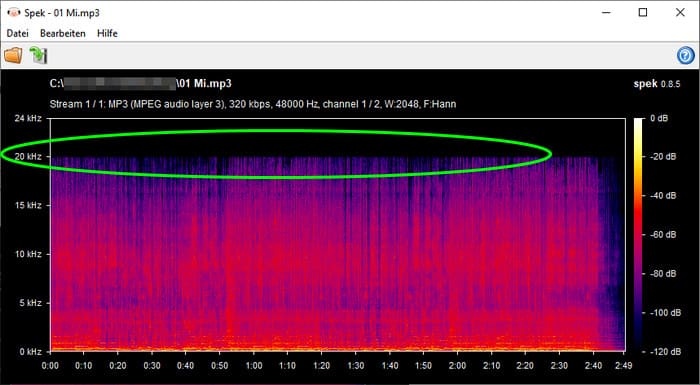Click the 1:30 time axis label
Image resolution: width=700 pixels, height=385 pixels.
[356, 366]
